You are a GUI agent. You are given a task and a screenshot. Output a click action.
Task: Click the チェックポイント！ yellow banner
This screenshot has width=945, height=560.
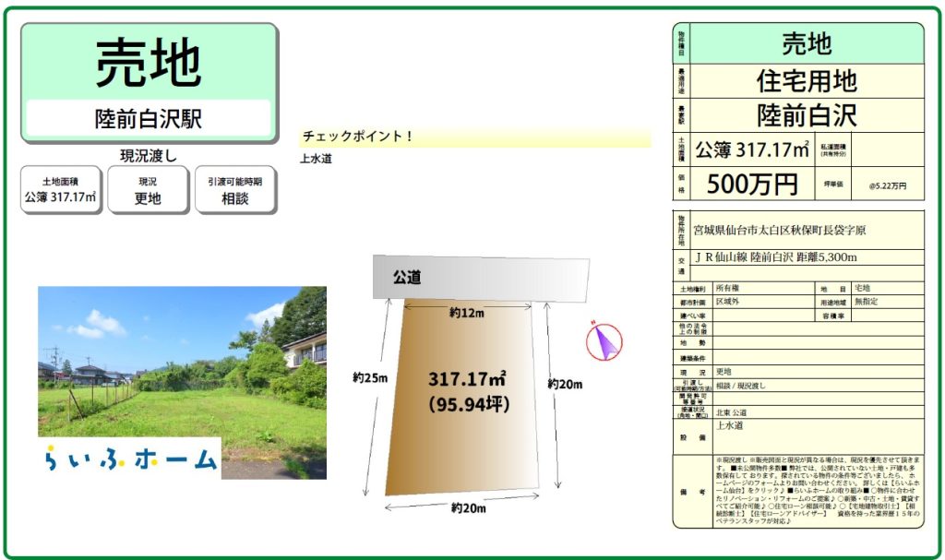475,137
